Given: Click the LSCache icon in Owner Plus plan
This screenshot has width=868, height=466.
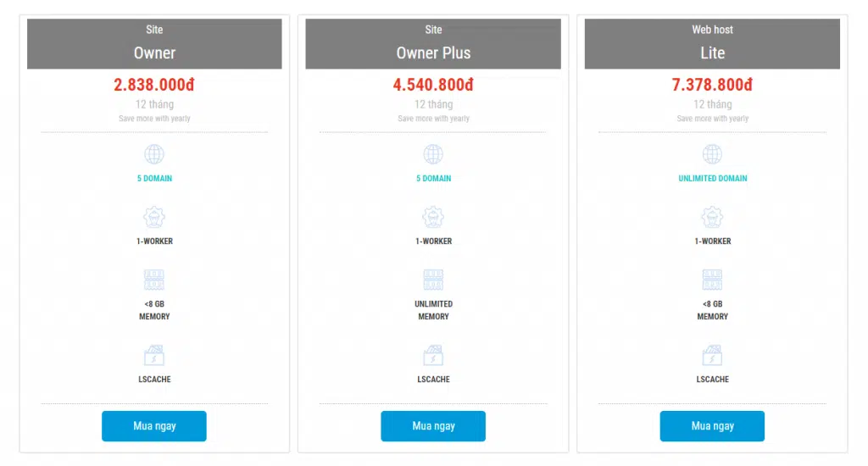Looking at the screenshot, I should click(433, 355).
